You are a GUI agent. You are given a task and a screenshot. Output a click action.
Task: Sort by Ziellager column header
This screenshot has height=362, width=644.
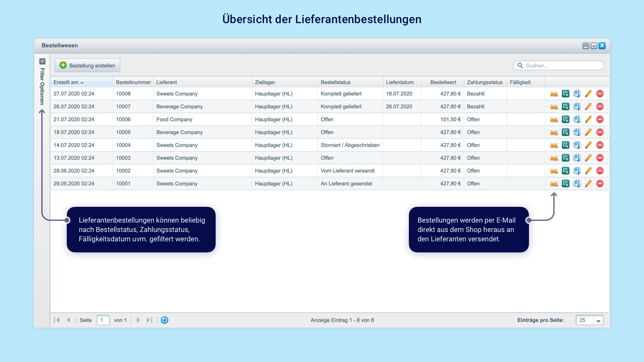click(x=285, y=82)
